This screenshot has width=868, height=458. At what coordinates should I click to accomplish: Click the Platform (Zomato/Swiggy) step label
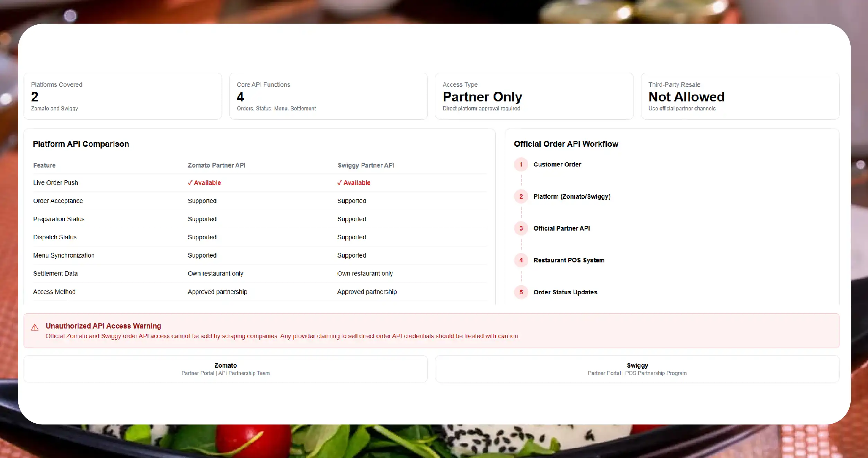572,196
